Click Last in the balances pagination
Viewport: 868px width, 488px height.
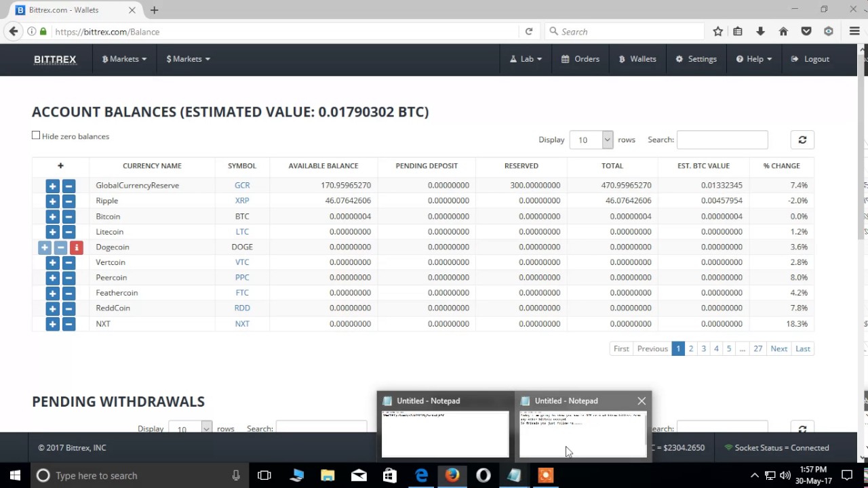803,348
